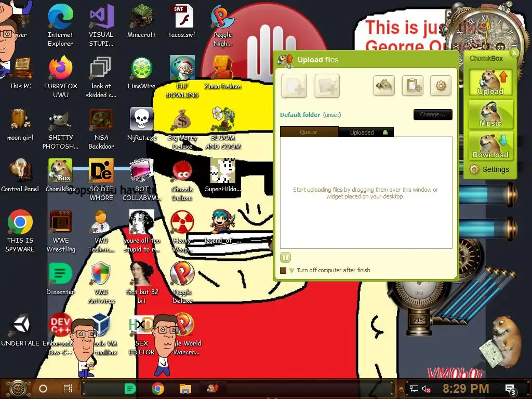This screenshot has height=399, width=532.
Task: Open Chuzzle Deluxe desktop icon
Action: [x=182, y=180]
